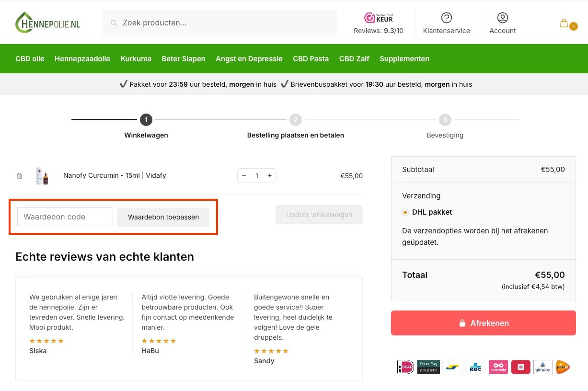Select the DHL pakket shipping option

click(405, 212)
